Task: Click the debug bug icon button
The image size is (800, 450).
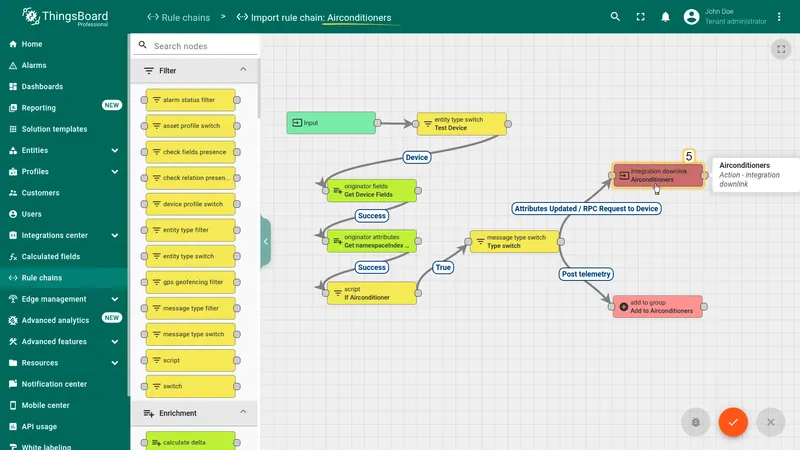Action: pyautogui.click(x=695, y=422)
